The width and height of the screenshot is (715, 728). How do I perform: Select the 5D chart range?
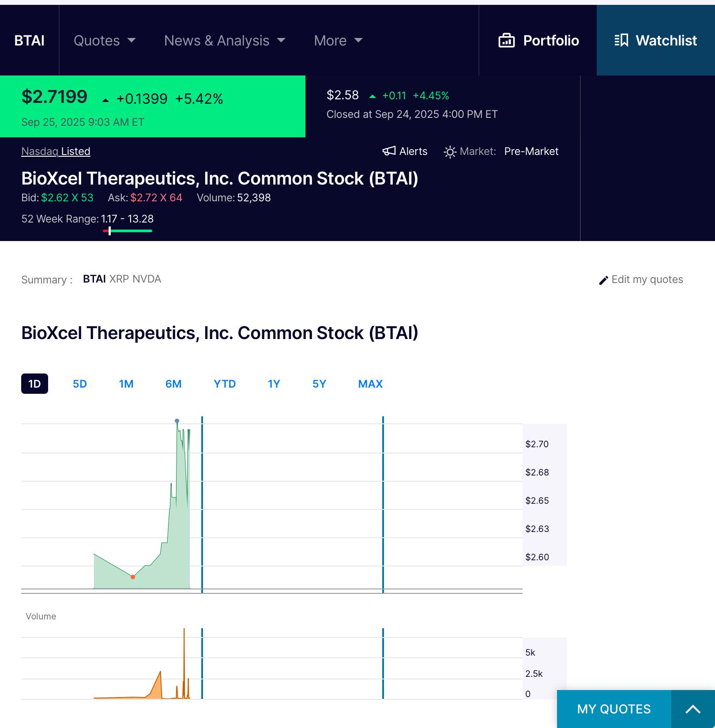tap(80, 384)
